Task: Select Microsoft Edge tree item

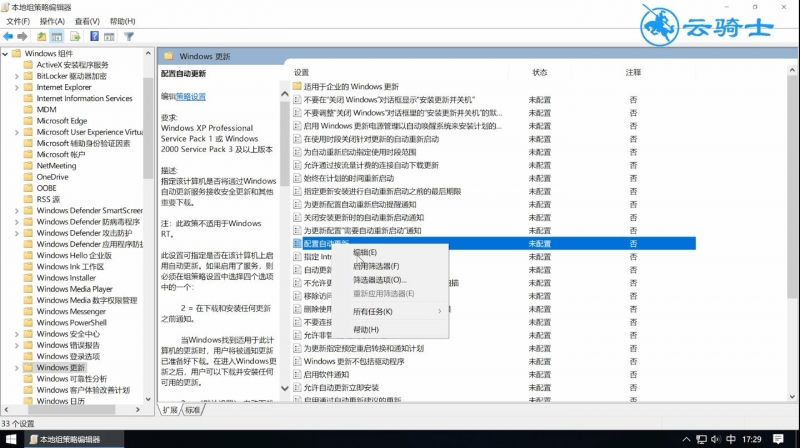Action: [x=62, y=121]
